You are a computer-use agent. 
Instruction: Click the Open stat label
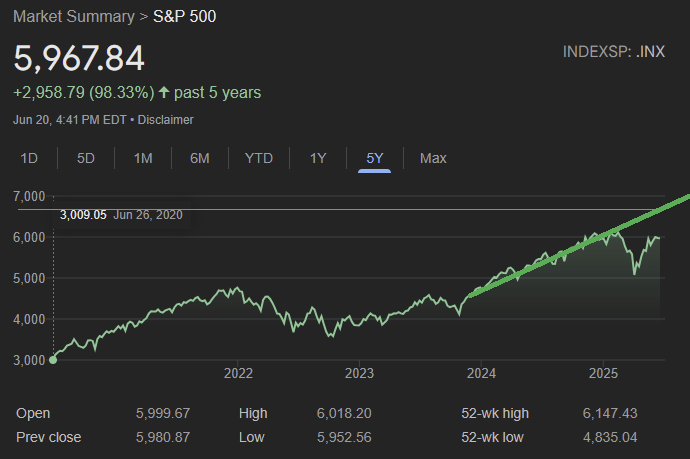pos(33,413)
